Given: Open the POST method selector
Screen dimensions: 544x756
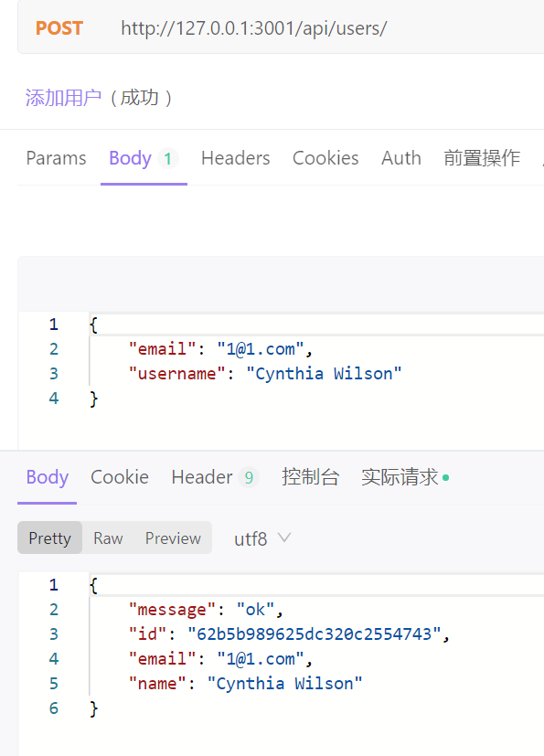Looking at the screenshot, I should pyautogui.click(x=59, y=28).
